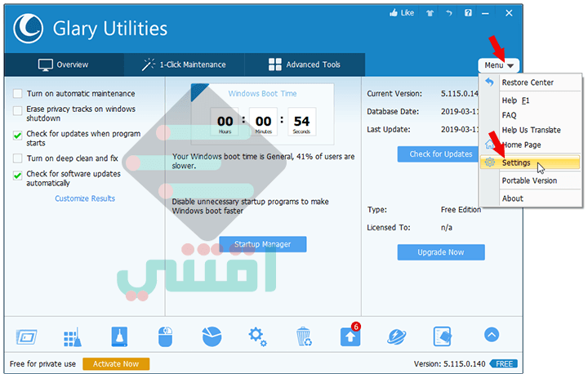Open the mouse-shaped Context Menu Manager icon
The image size is (588, 374).
point(165,336)
